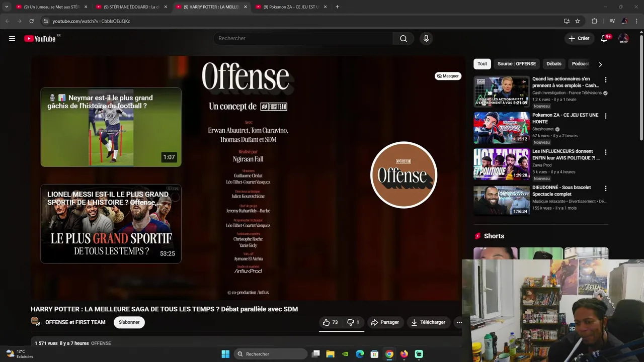The height and width of the screenshot is (362, 644).
Task: Open Microsoft Edge from taskbar
Action: coord(360,354)
